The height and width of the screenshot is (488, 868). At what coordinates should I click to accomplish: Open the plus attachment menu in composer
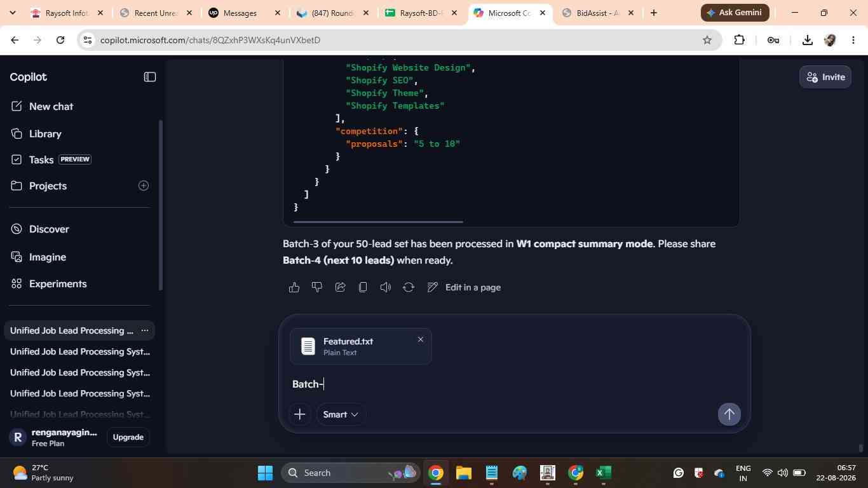point(300,414)
